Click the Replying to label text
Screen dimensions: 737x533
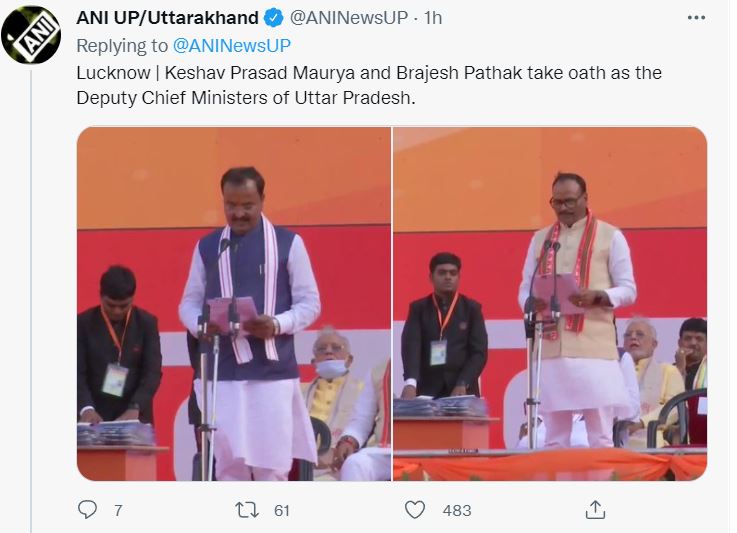[122, 46]
